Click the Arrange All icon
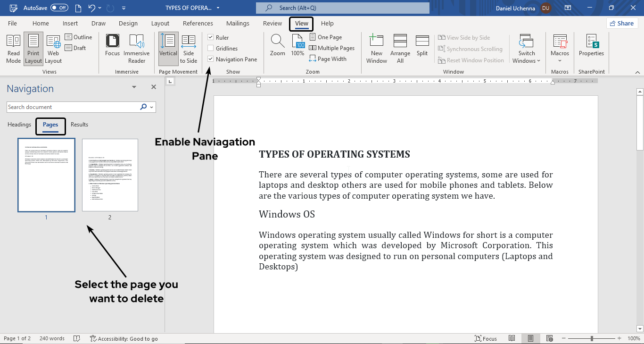Screen dimensions: 644x344 click(400, 49)
